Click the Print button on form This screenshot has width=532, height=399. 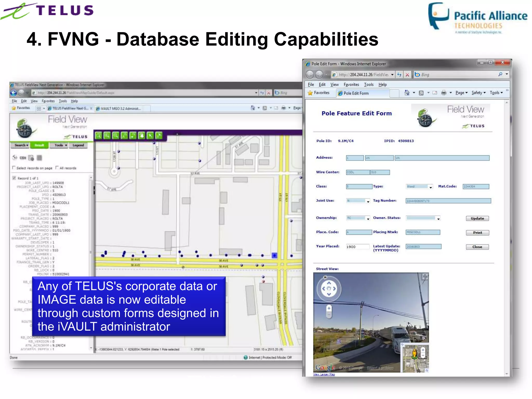[x=477, y=233]
